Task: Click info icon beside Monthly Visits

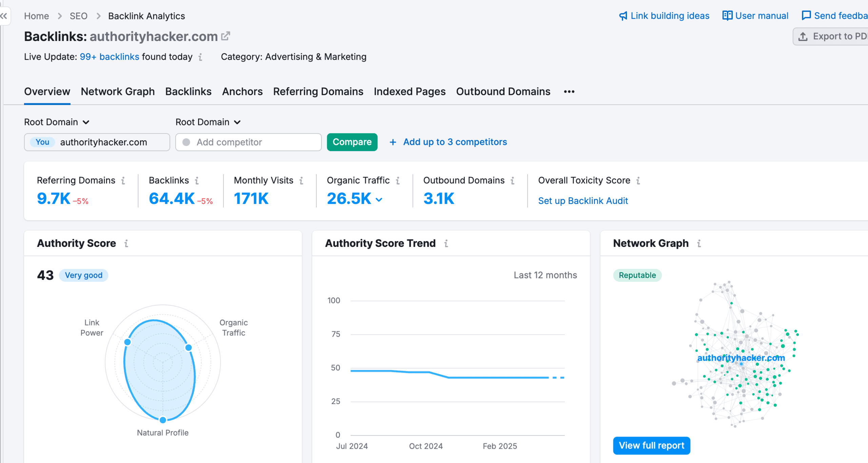Action: pyautogui.click(x=301, y=181)
